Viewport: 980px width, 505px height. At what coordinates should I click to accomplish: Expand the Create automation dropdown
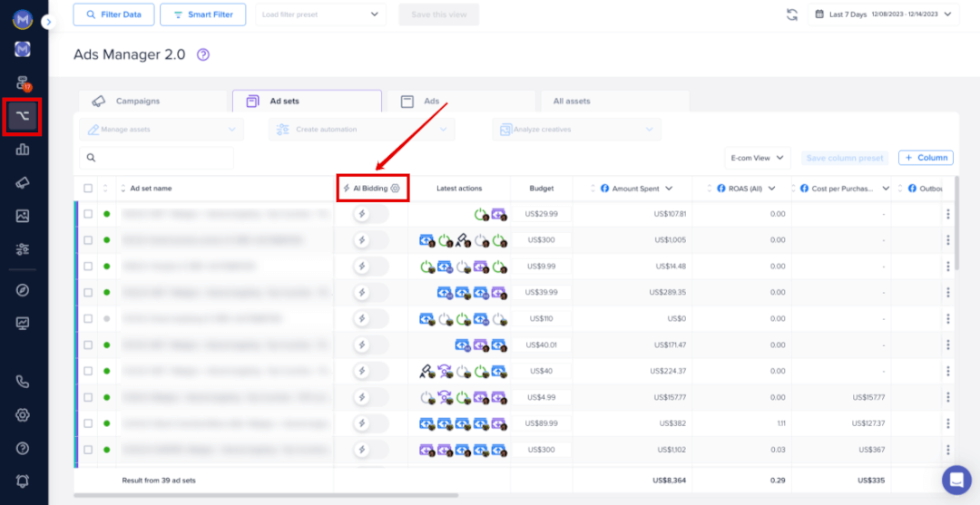(x=362, y=130)
